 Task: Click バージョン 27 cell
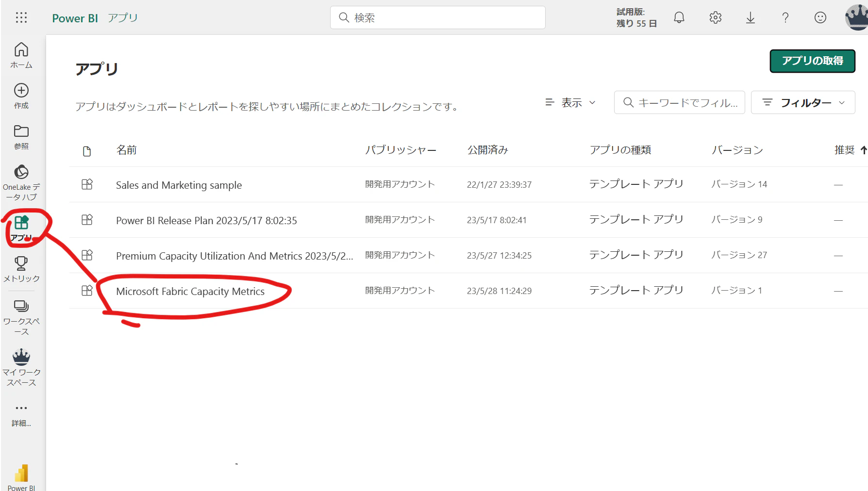[739, 255]
